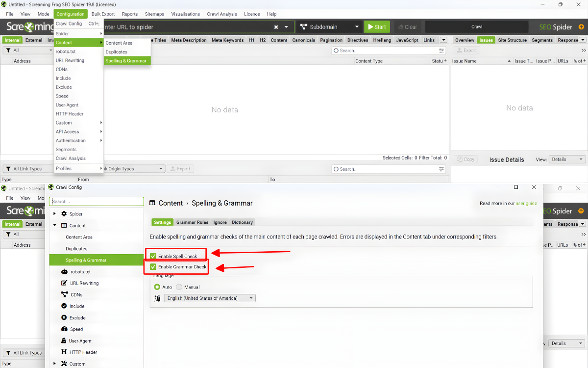Select the Manual language radio button

179,287
